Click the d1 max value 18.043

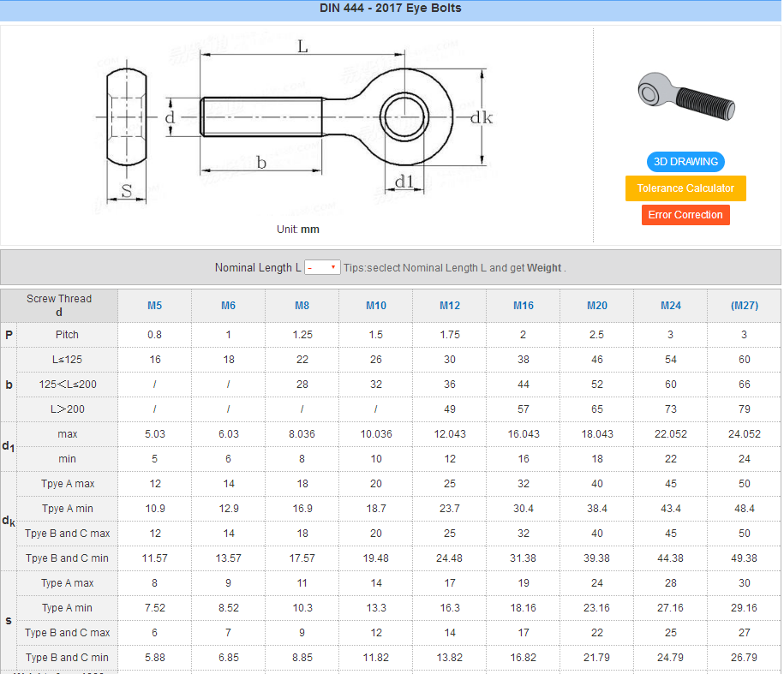(597, 434)
